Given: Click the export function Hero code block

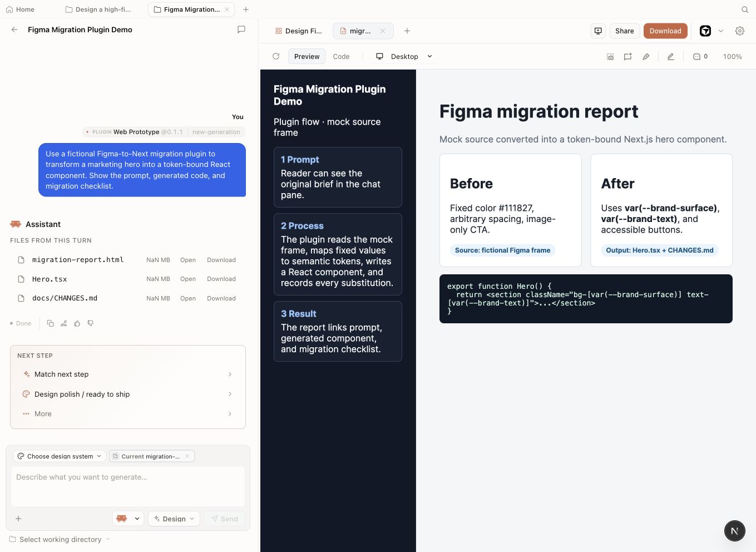Looking at the screenshot, I should point(586,299).
